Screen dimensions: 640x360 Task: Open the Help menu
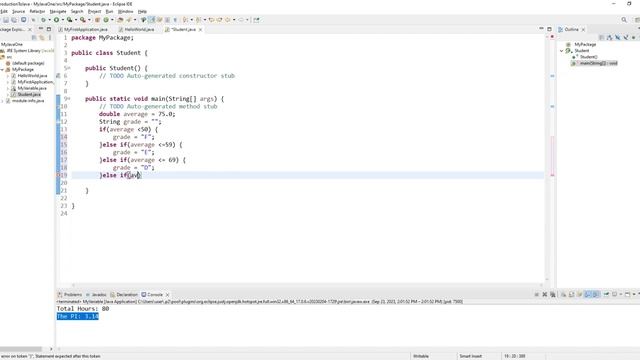tap(142, 11)
